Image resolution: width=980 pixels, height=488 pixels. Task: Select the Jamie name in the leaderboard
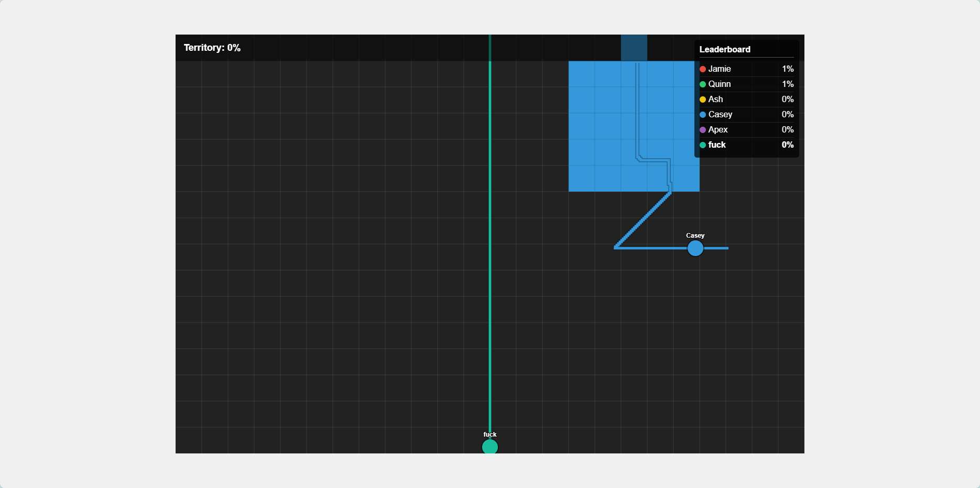[719, 69]
